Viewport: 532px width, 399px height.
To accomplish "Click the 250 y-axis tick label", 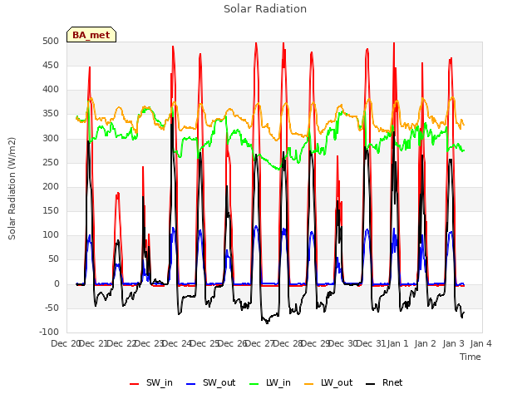I will coord(51,162).
